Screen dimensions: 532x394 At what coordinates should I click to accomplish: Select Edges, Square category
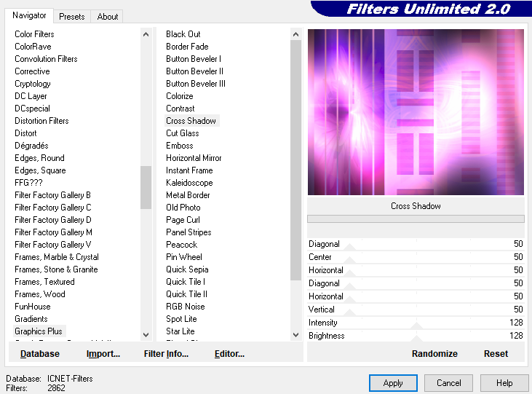[40, 170]
